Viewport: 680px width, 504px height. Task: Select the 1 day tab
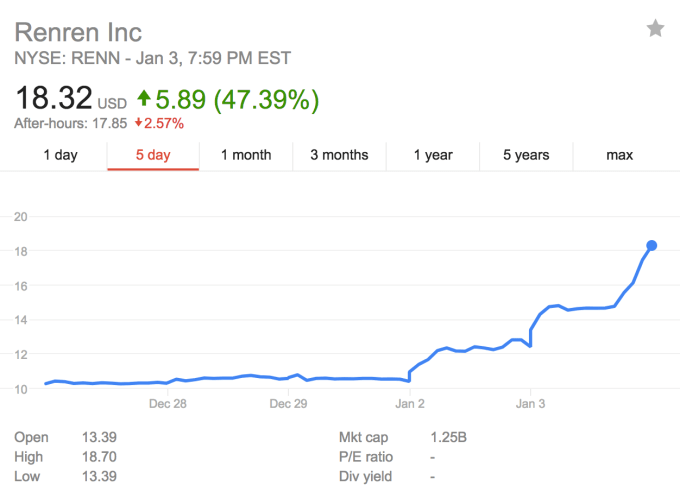[x=60, y=155]
